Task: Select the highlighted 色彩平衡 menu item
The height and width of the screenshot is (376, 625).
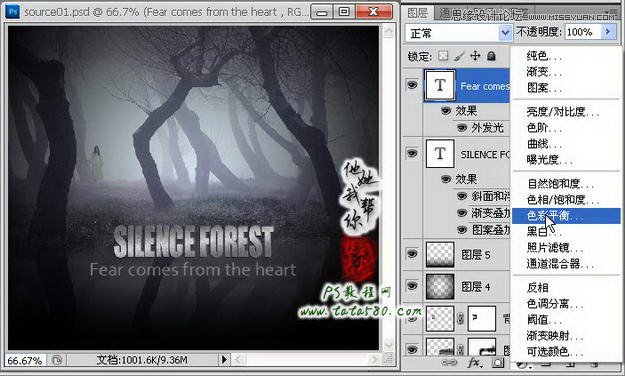Action: [x=566, y=216]
